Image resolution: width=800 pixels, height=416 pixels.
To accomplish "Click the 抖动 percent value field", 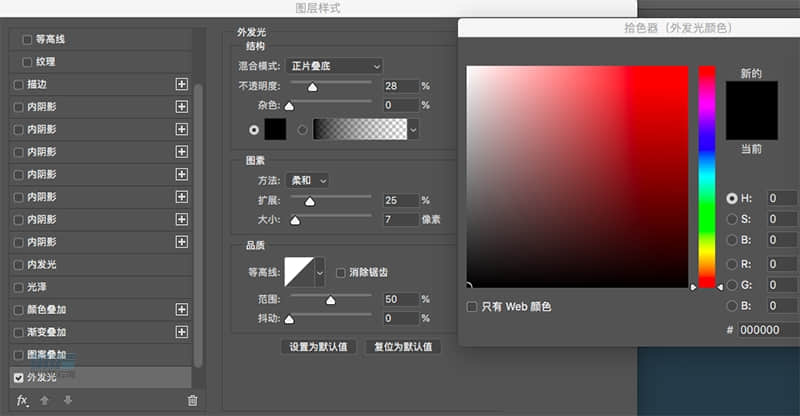I will click(401, 319).
